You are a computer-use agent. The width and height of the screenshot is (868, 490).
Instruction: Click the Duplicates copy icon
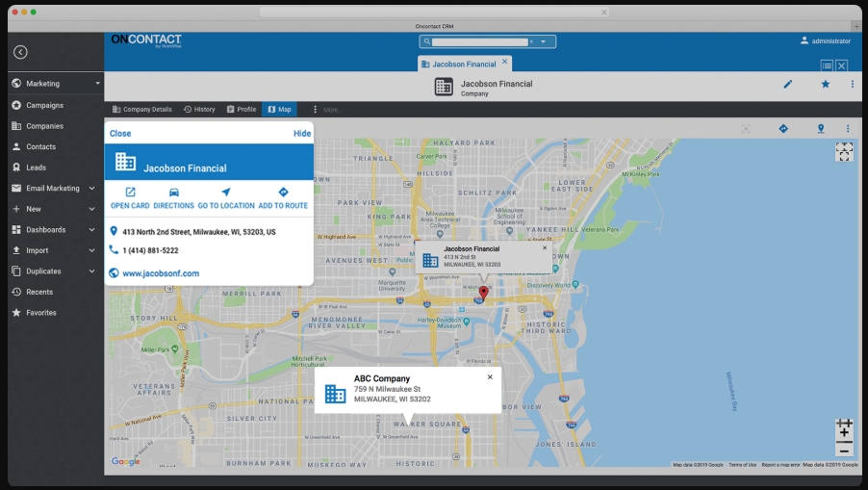pos(16,271)
